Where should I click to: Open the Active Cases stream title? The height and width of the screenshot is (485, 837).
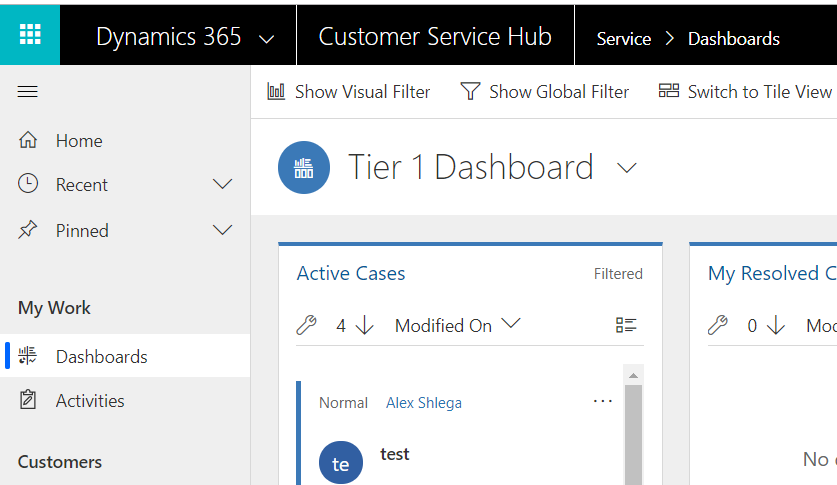(351, 273)
